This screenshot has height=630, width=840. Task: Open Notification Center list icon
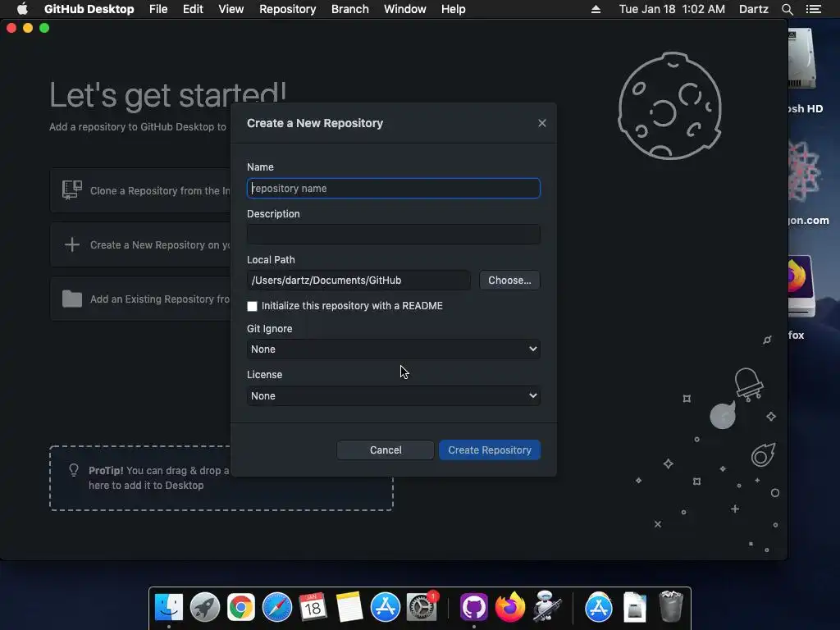pyautogui.click(x=813, y=9)
